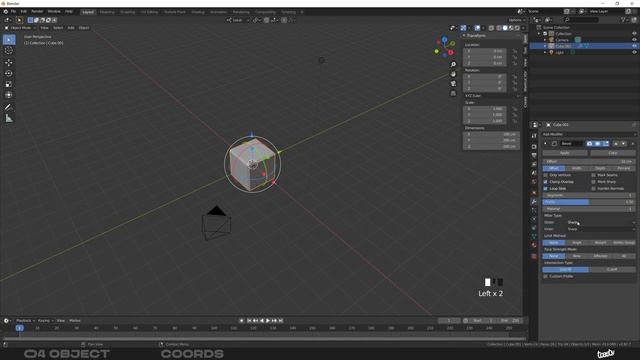Toggle Clamp Overlap checkbox

[545, 182]
